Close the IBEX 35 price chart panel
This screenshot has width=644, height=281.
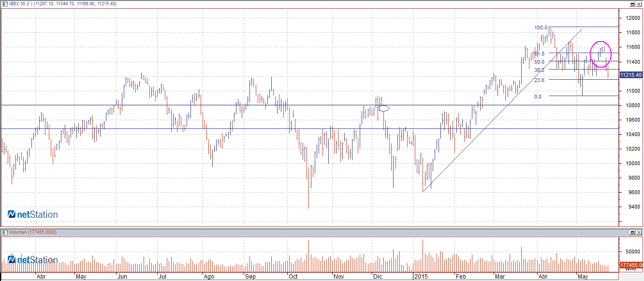point(639,4)
